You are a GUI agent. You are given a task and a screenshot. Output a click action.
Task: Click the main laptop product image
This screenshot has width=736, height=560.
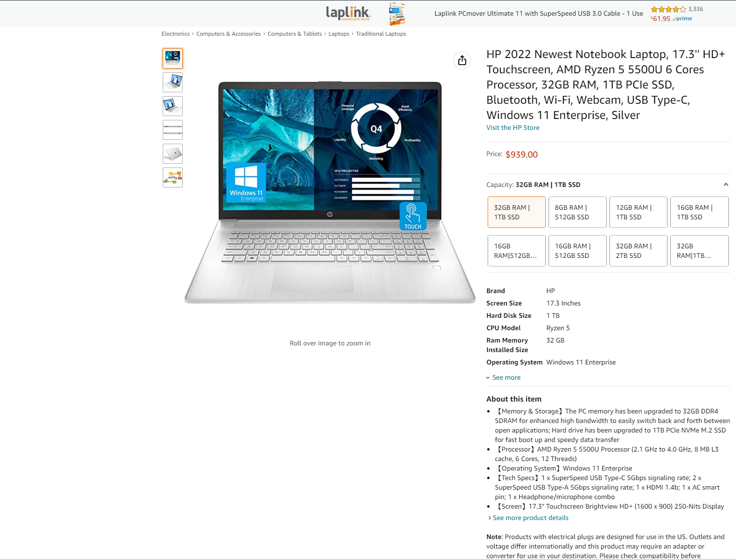click(x=330, y=193)
